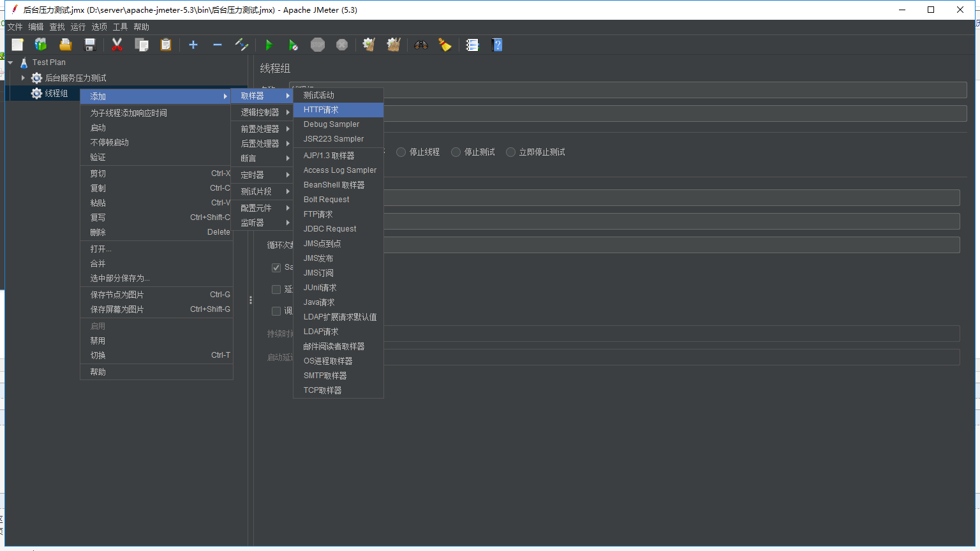Click 删除 in the context menu
Screen dimensions: 980x551
tap(156, 232)
